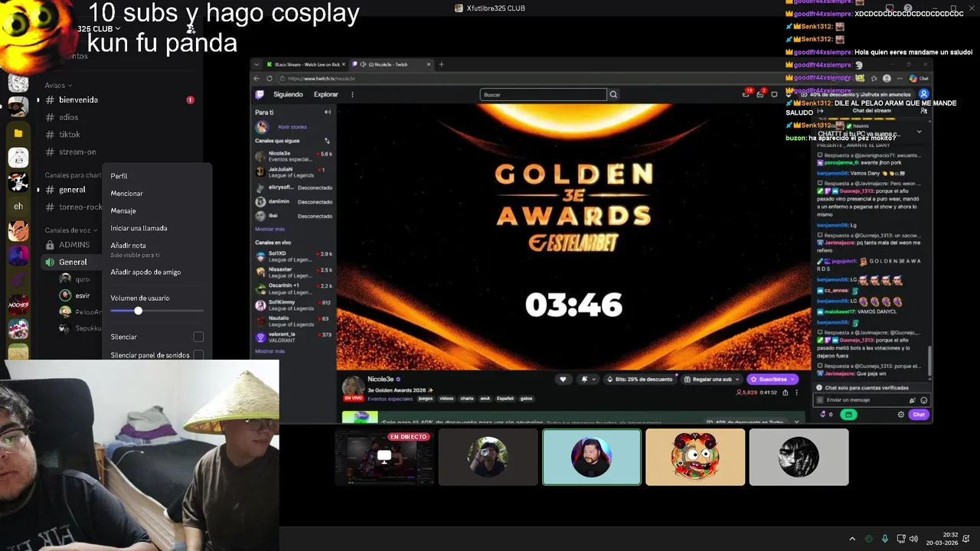This screenshot has width=980, height=551.
Task: Click the yellow folder server icon
Action: 18,133
